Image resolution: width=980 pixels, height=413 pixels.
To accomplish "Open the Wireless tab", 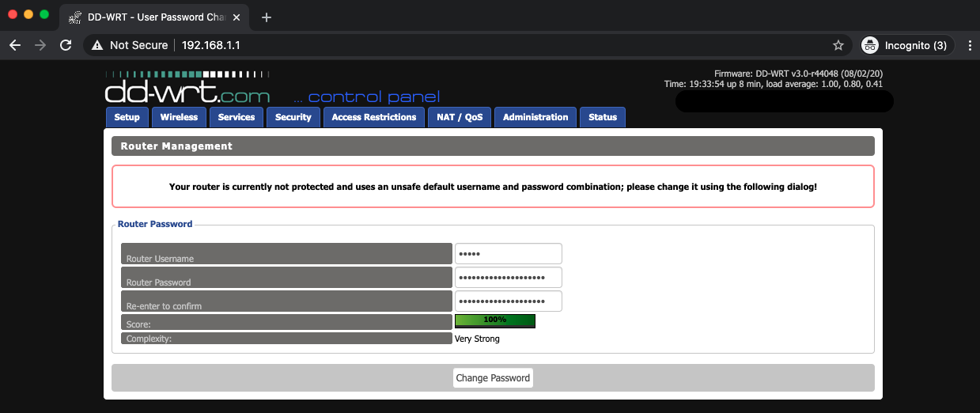I will pyautogui.click(x=179, y=117).
